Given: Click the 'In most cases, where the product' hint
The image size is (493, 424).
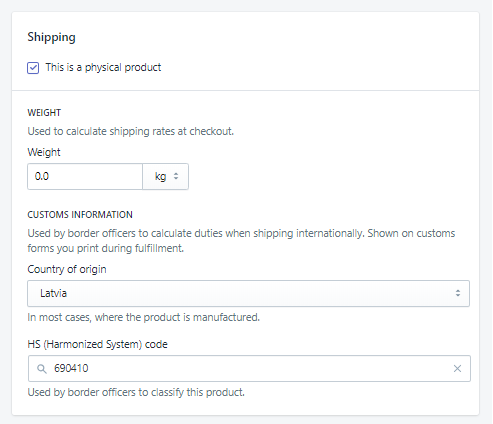Looking at the screenshot, I should click(143, 317).
